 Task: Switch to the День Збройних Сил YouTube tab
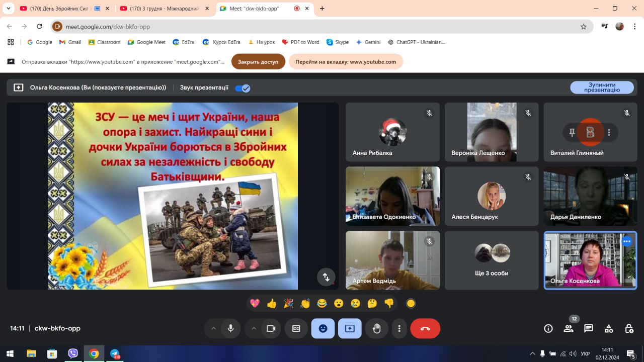tap(55, 9)
